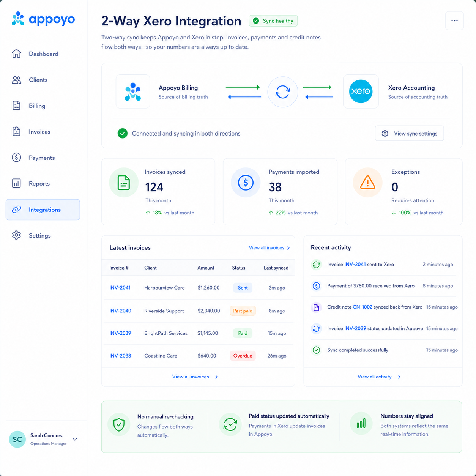The width and height of the screenshot is (476, 476).
Task: Click the SC user avatar
Action: [x=17, y=439]
